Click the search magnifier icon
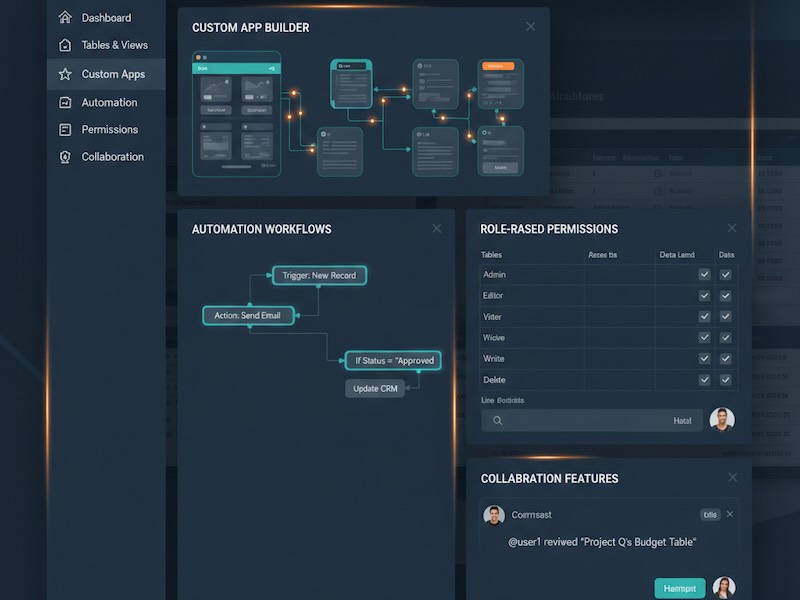800x600 pixels. [x=497, y=420]
